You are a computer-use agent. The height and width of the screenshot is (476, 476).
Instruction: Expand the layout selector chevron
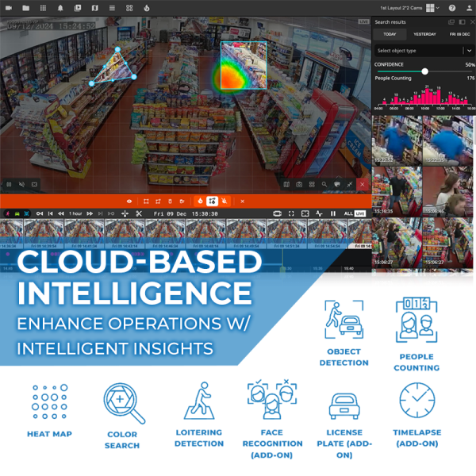tap(438, 7)
